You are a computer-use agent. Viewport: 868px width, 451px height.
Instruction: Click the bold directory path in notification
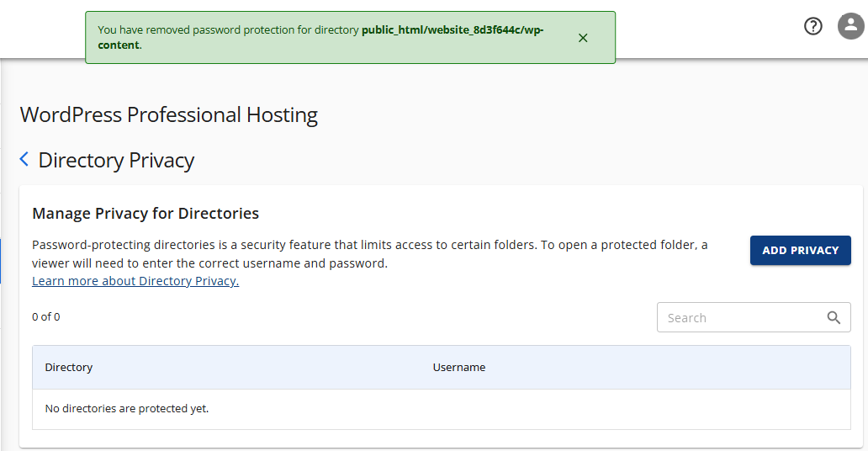click(x=452, y=30)
